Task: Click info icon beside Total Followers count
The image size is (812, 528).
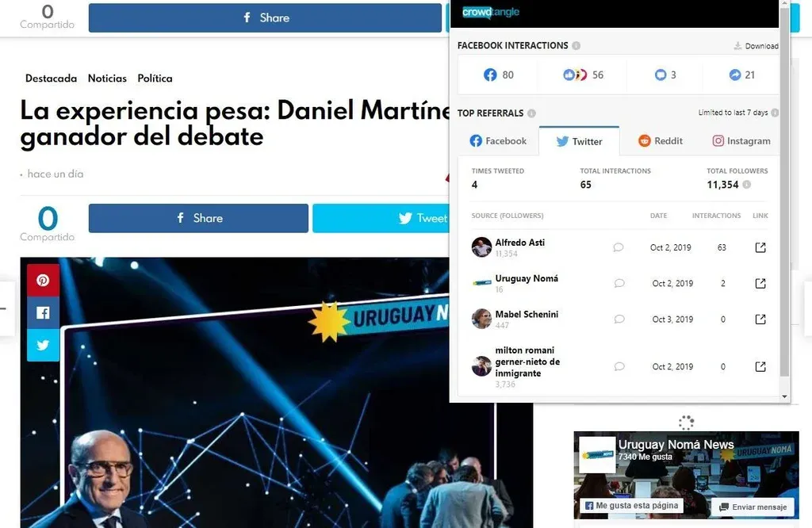Action: (x=747, y=184)
